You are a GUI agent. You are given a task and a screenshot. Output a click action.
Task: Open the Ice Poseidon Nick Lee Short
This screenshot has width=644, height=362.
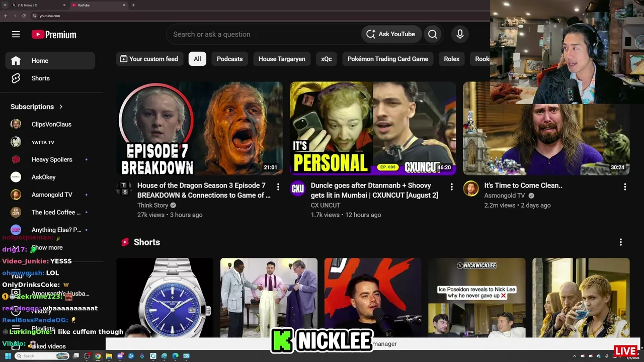coord(477,298)
